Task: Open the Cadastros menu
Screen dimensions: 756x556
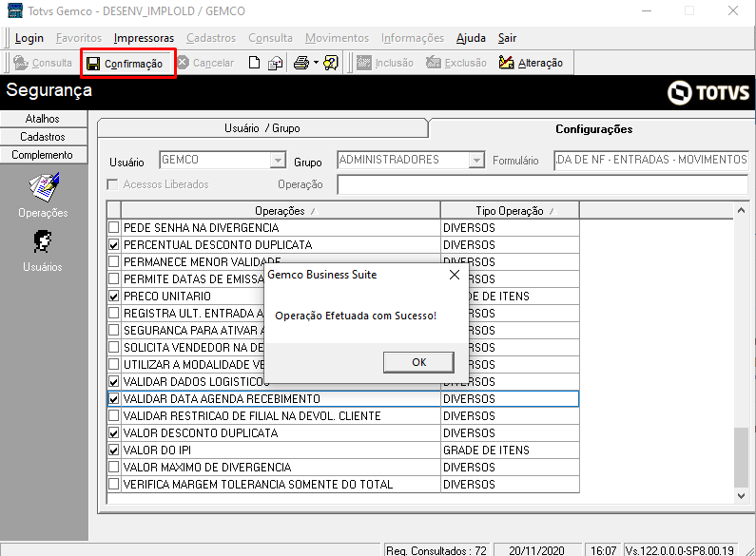Action: [211, 38]
